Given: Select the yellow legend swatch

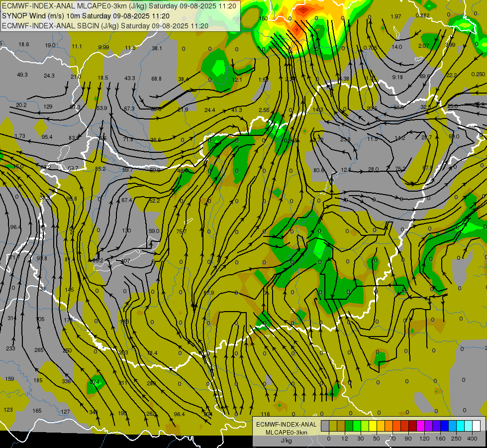Looking at the screenshot, I should coord(373,426).
